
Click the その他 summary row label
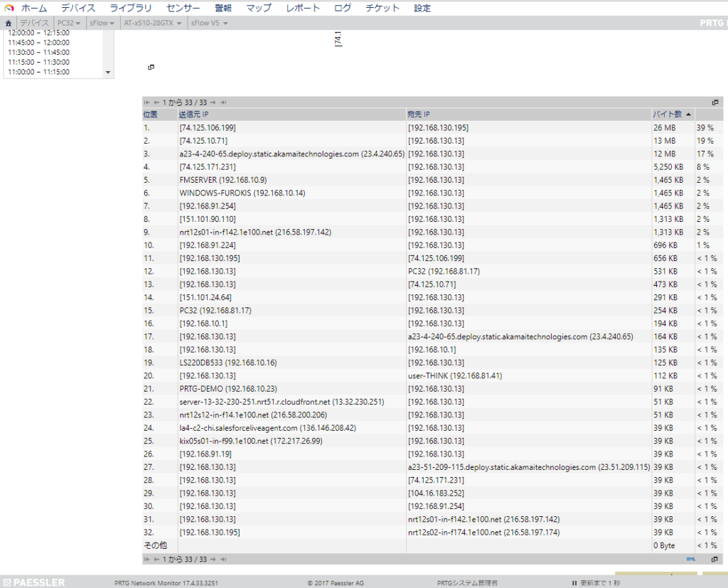155,545
